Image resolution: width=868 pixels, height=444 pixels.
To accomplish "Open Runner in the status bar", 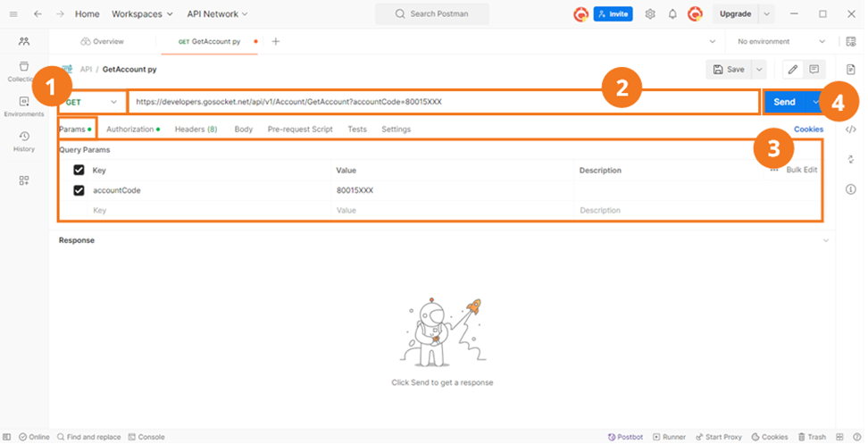I will (x=669, y=437).
